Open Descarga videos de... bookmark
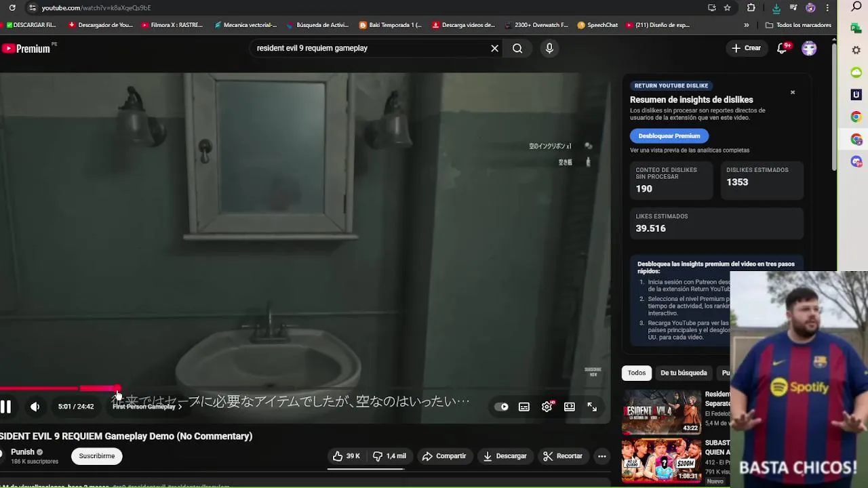 (x=463, y=25)
